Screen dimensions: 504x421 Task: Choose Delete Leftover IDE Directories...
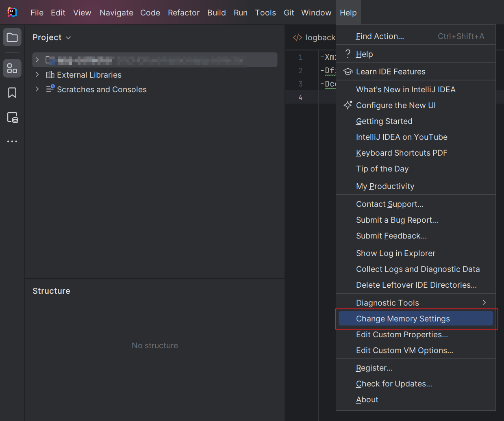416,285
